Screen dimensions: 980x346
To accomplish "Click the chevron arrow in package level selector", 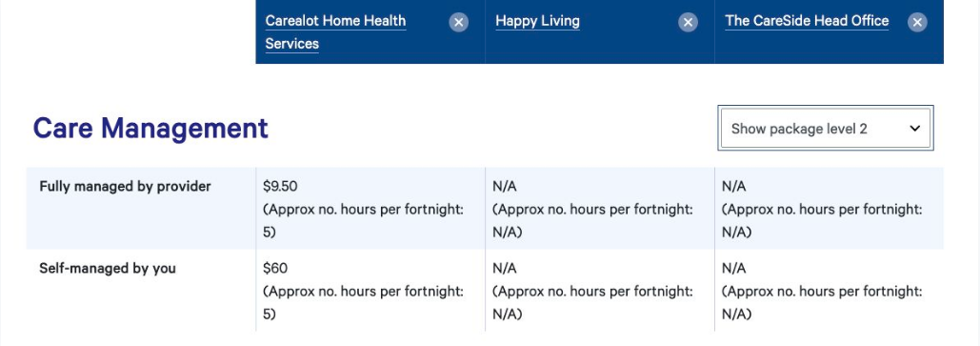I will (914, 129).
